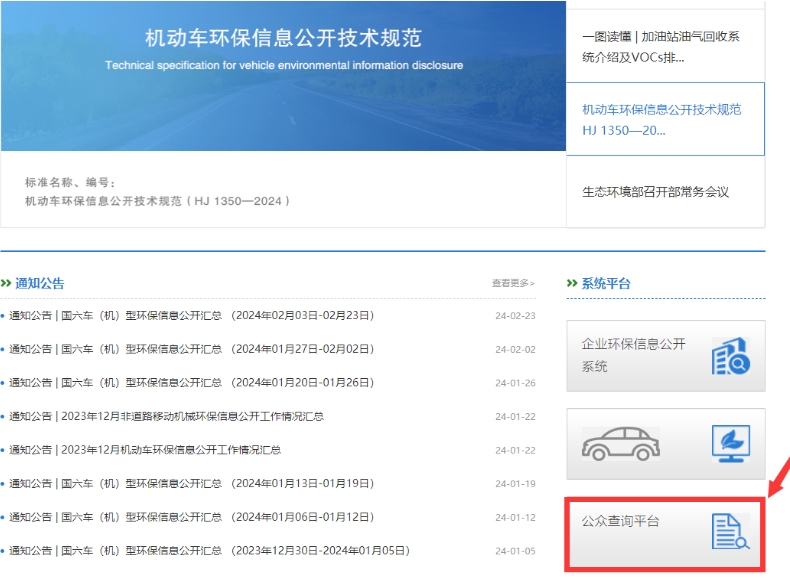Open the 公众查询平台 text link
The height and width of the screenshot is (583, 790).
pos(620,521)
